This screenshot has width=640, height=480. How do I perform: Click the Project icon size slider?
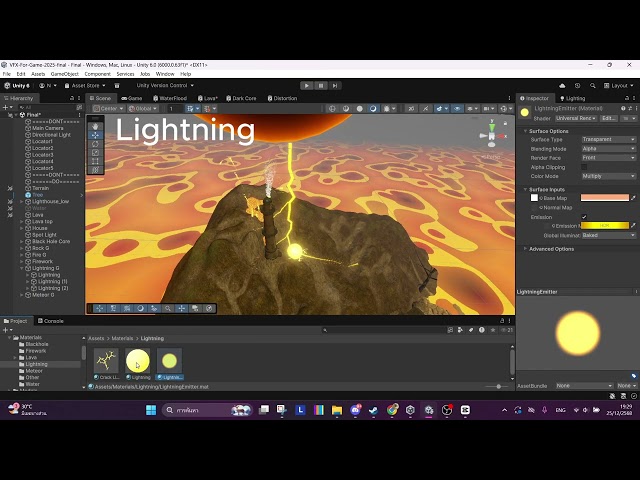[x=499, y=387]
